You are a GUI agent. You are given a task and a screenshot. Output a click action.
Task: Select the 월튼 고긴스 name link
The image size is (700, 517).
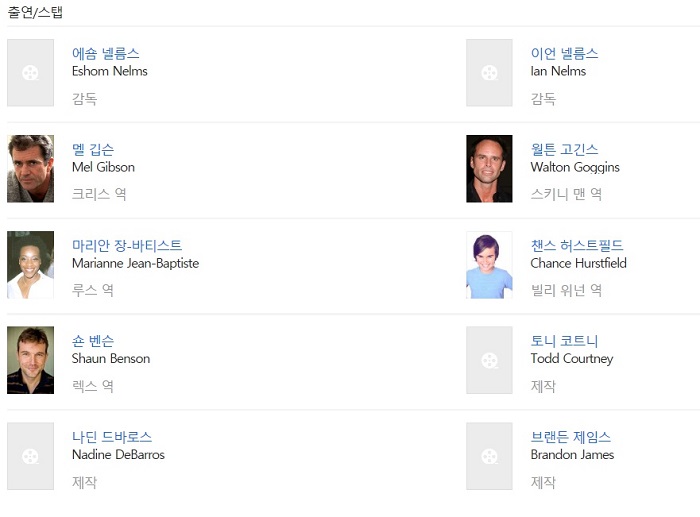point(564,150)
